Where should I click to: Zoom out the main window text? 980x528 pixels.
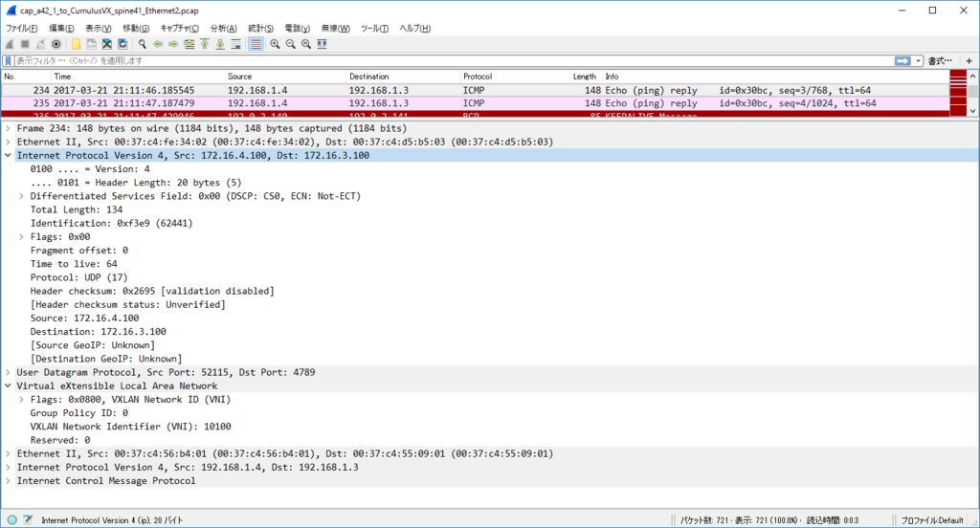pyautogui.click(x=291, y=44)
